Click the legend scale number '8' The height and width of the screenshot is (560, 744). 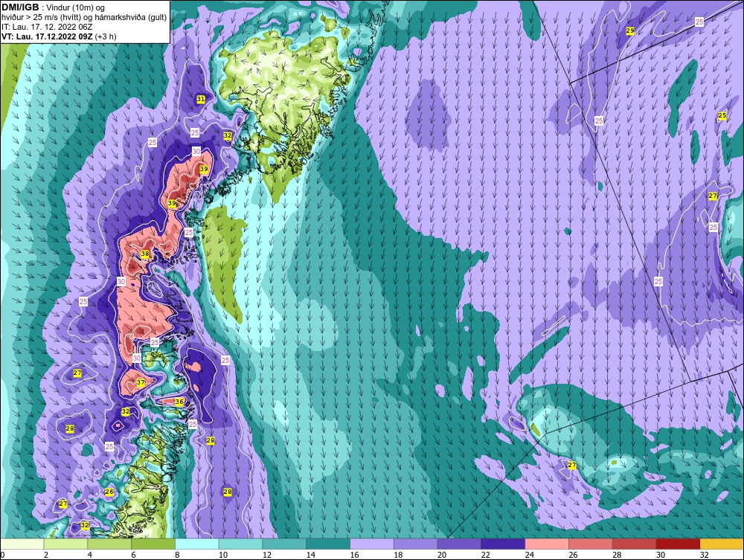177,555
